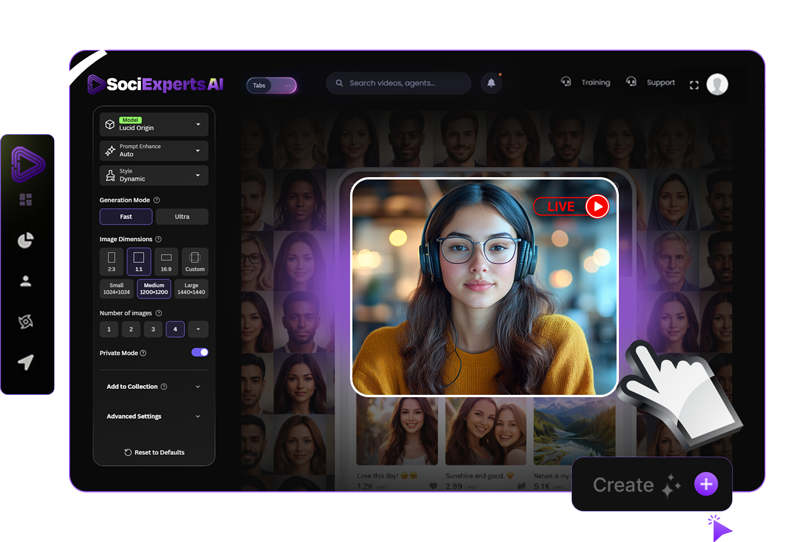The width and height of the screenshot is (800, 542).
Task: Click the Search videos, agents field
Action: [x=398, y=84]
